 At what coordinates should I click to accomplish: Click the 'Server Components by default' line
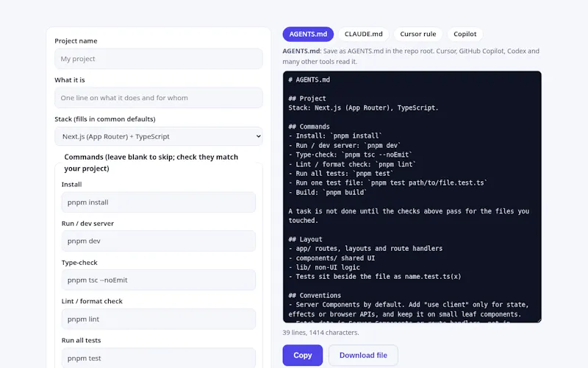pyautogui.click(x=409, y=309)
